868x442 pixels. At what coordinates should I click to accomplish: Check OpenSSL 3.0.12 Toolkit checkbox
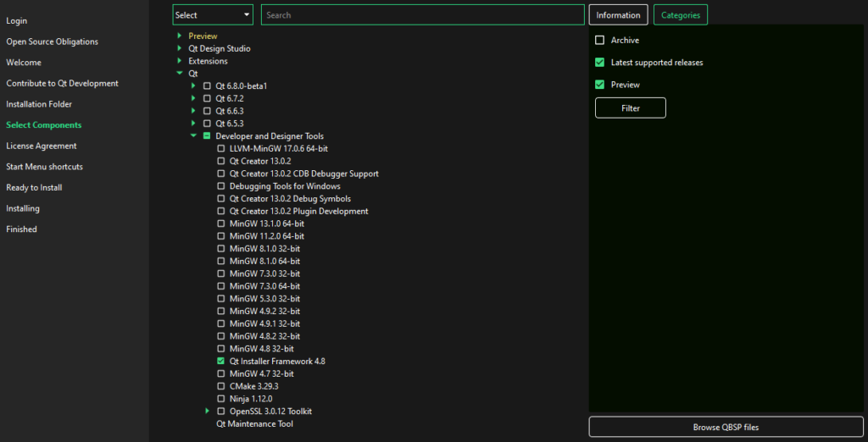tap(221, 411)
